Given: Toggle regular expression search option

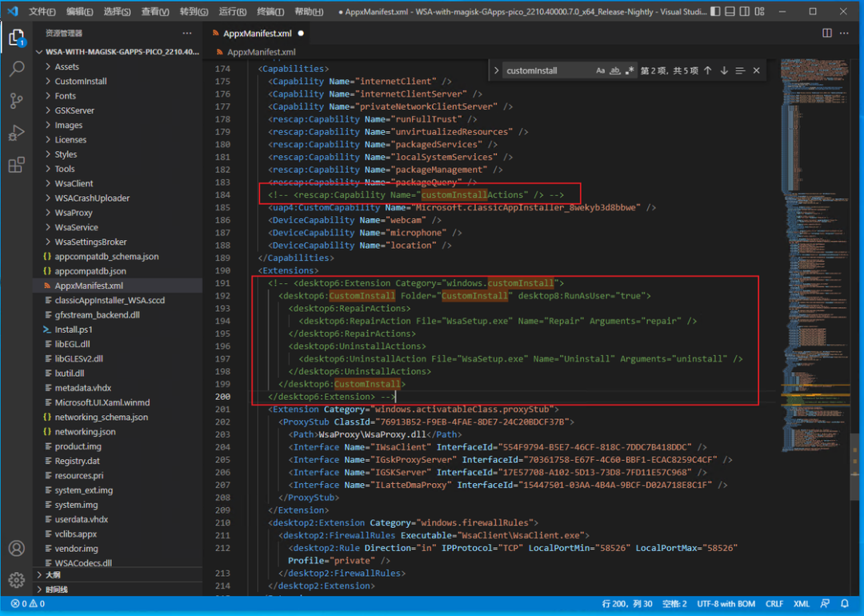Looking at the screenshot, I should [630, 70].
